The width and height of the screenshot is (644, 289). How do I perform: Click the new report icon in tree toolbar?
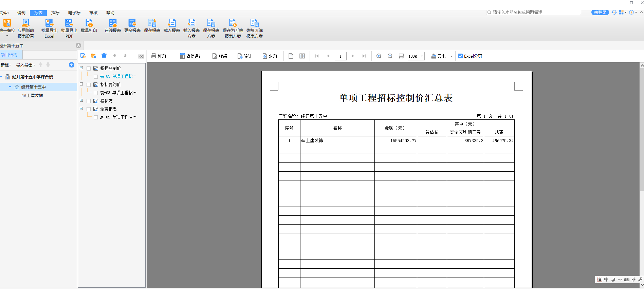[x=83, y=56]
